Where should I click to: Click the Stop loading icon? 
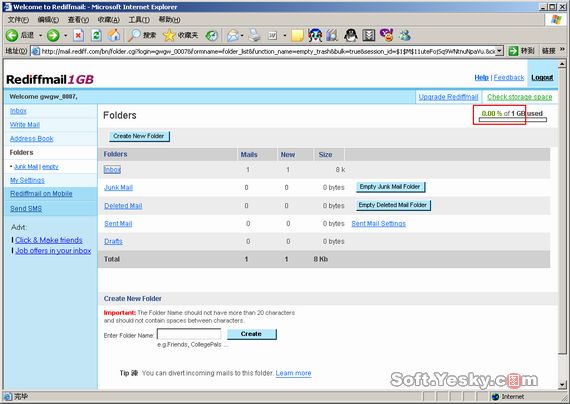78,35
